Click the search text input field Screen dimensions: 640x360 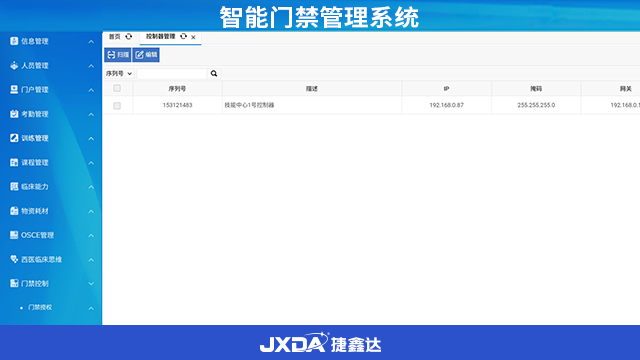click(x=172, y=74)
